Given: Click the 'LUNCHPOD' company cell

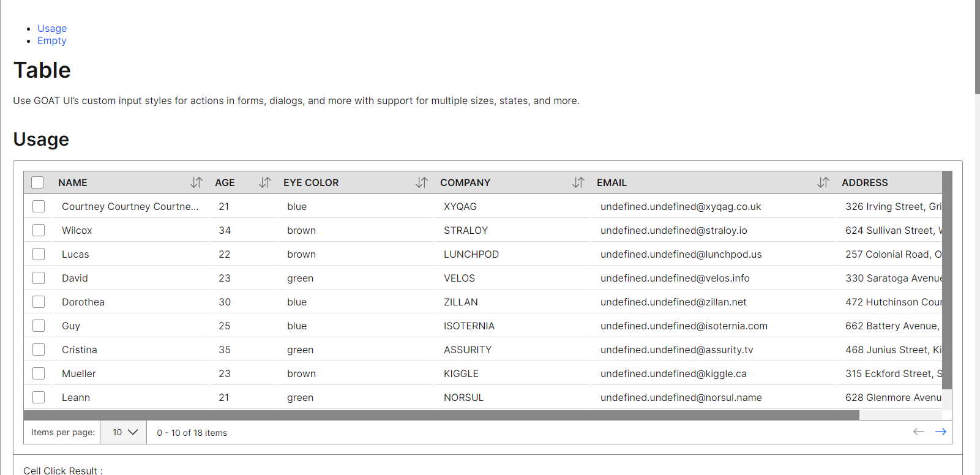Looking at the screenshot, I should point(513,254).
